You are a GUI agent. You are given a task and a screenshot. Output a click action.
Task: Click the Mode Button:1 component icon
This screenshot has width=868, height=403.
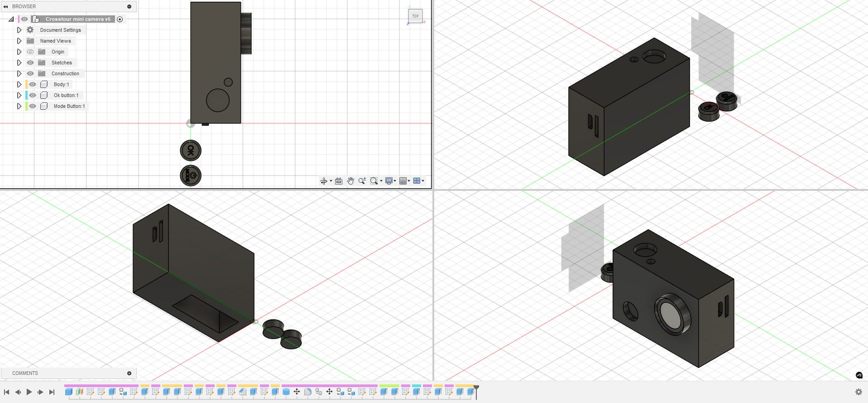pyautogui.click(x=44, y=106)
